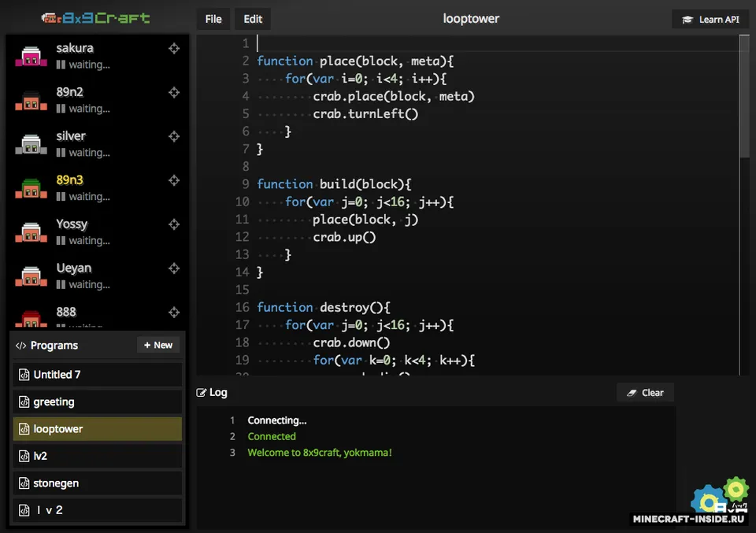Open the Learn API page
756x533 pixels.
[710, 19]
